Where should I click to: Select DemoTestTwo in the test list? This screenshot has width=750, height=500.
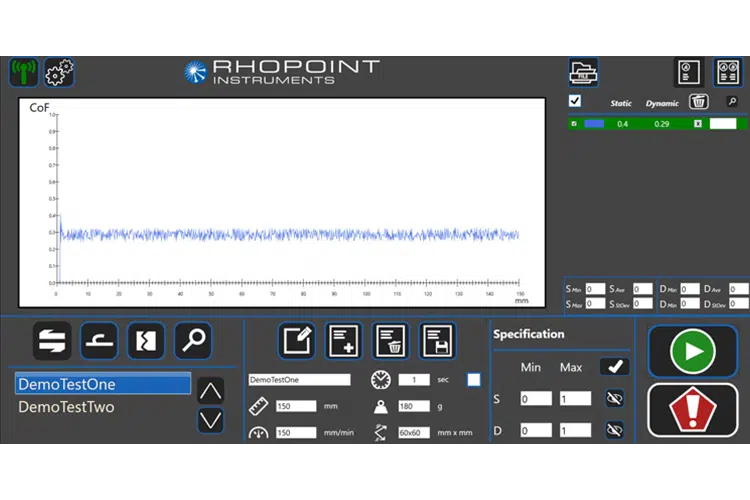pyautogui.click(x=66, y=407)
